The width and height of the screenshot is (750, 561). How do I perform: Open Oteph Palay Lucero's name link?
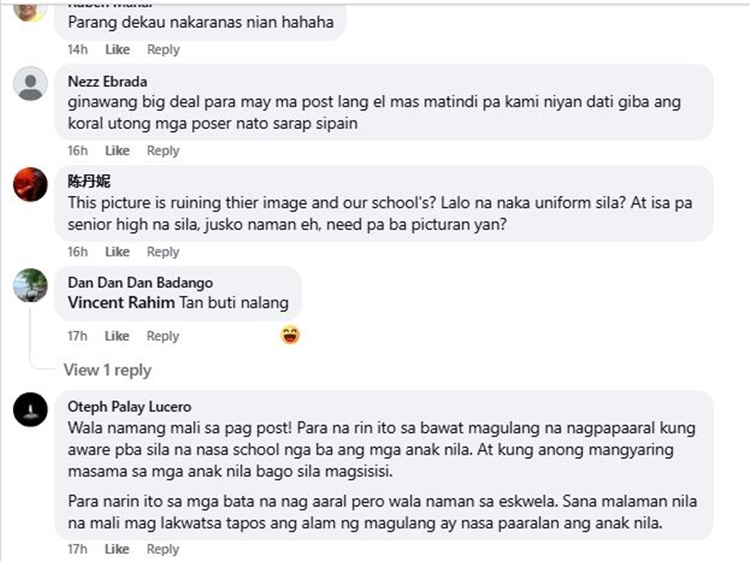[130, 407]
